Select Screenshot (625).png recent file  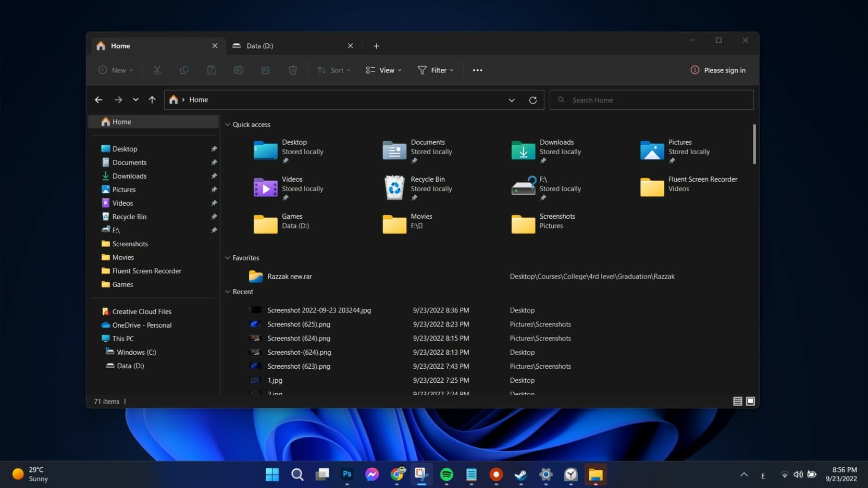tap(299, 324)
